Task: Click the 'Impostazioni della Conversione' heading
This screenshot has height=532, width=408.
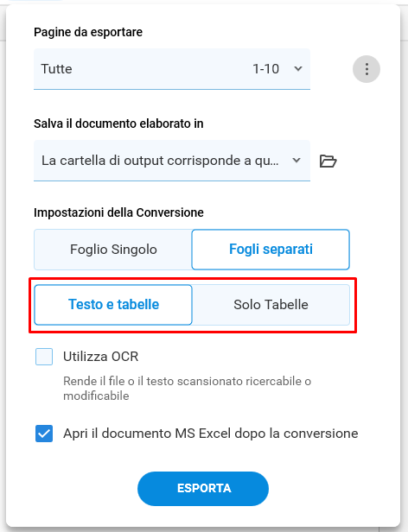Action: (x=118, y=212)
